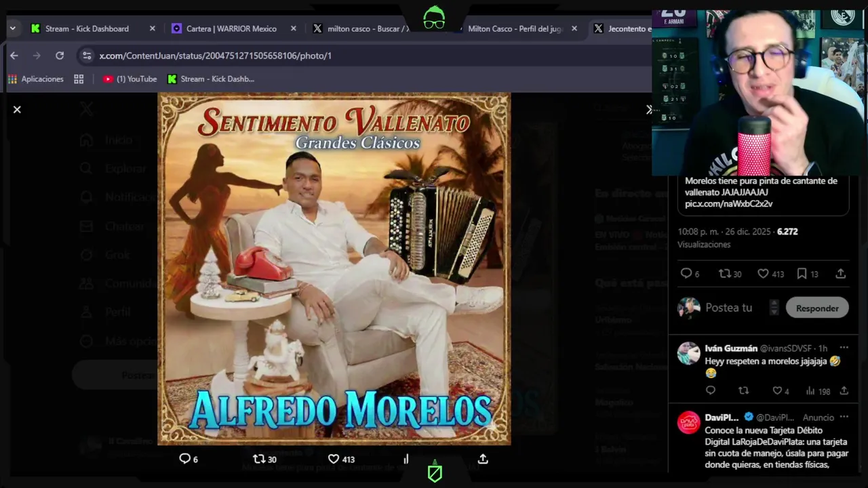View analytics icon below the photo
868x488 pixels.
tap(406, 459)
